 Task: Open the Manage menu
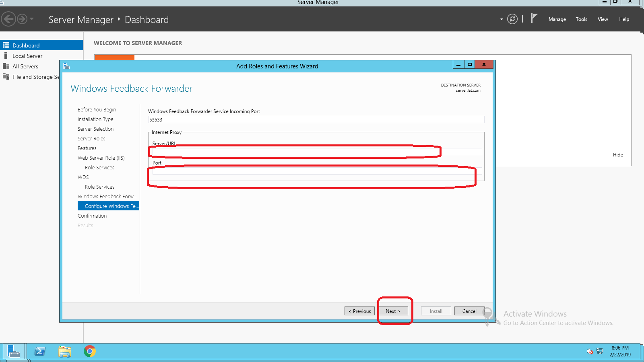coord(557,19)
